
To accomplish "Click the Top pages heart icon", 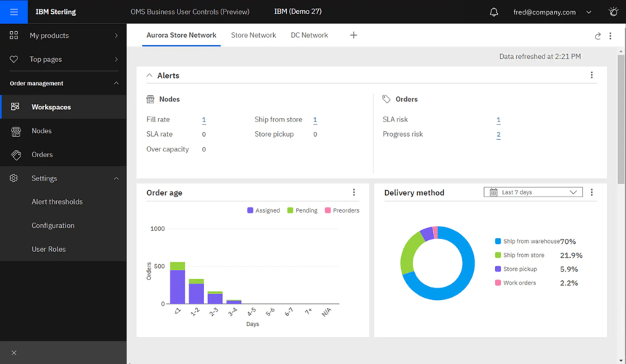I will (x=14, y=59).
